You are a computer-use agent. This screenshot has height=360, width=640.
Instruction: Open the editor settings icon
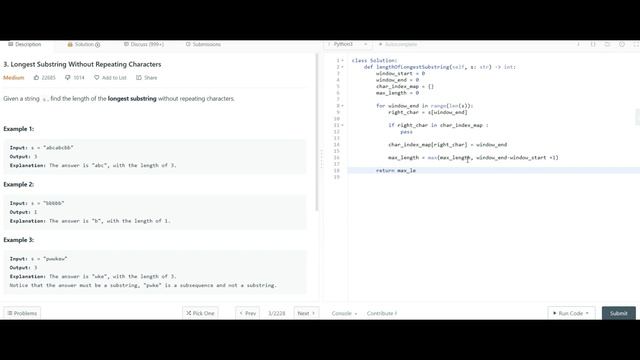pos(622,44)
